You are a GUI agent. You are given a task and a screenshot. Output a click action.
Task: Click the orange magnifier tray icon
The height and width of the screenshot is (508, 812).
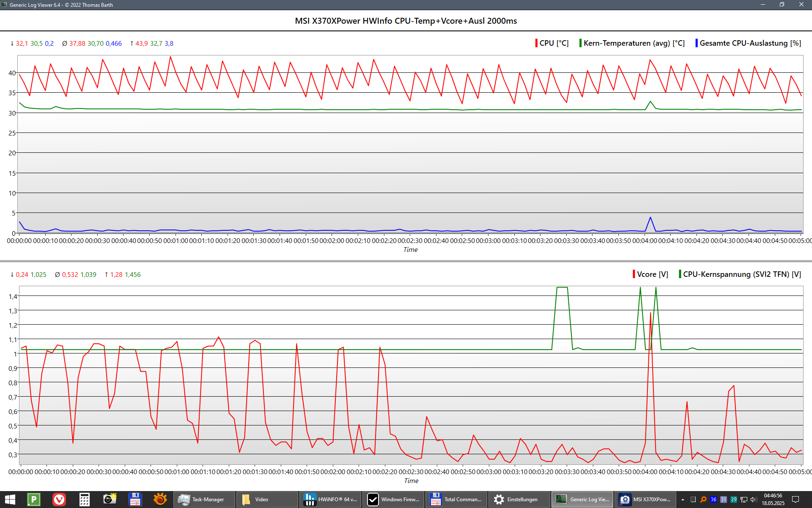703,500
